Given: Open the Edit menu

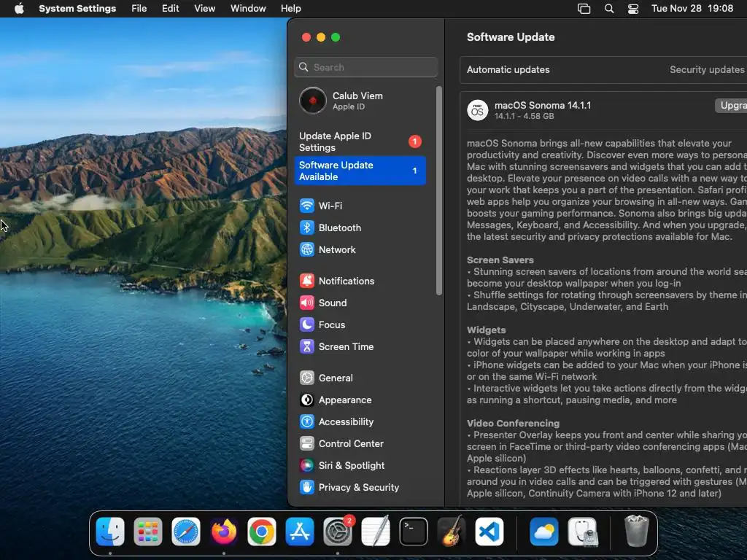Looking at the screenshot, I should pyautogui.click(x=170, y=9).
